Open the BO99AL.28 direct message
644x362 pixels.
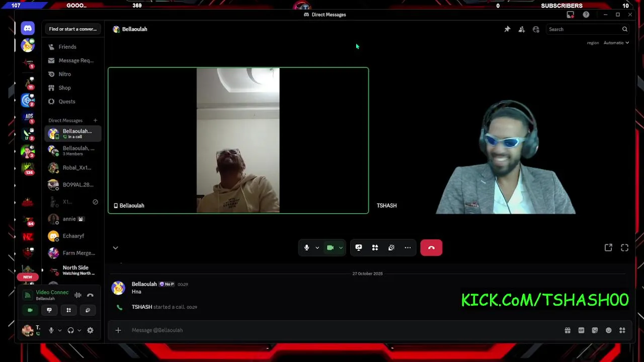point(73,185)
